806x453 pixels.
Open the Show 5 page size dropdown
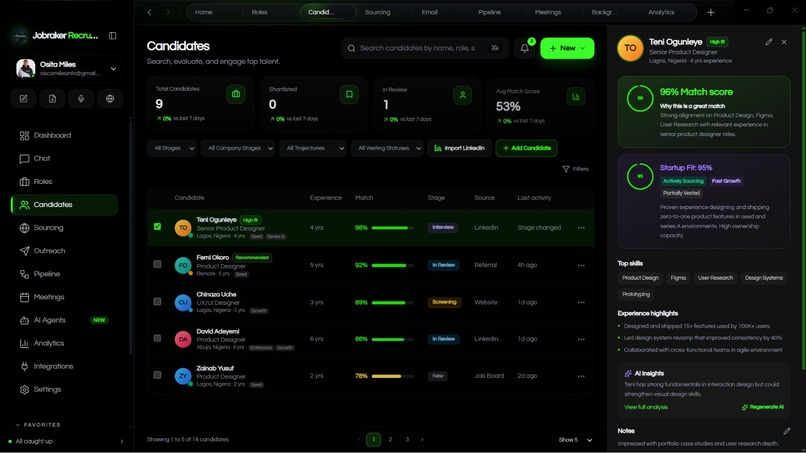[575, 440]
